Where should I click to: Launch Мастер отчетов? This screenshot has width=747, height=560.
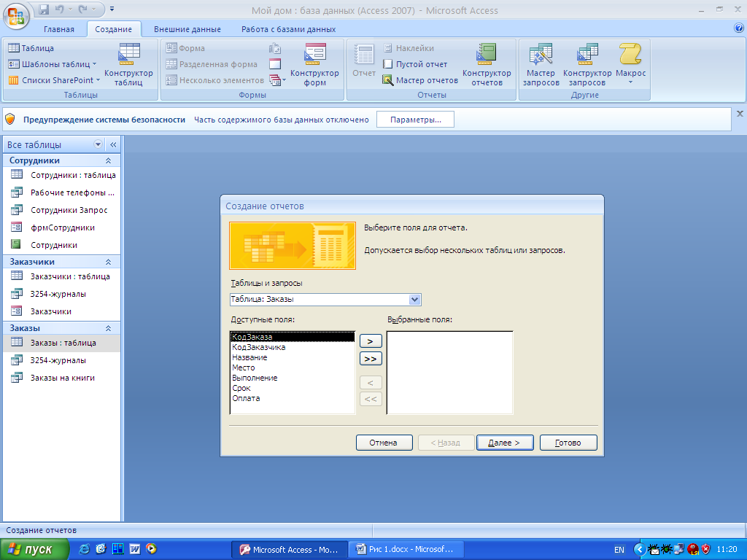point(420,80)
